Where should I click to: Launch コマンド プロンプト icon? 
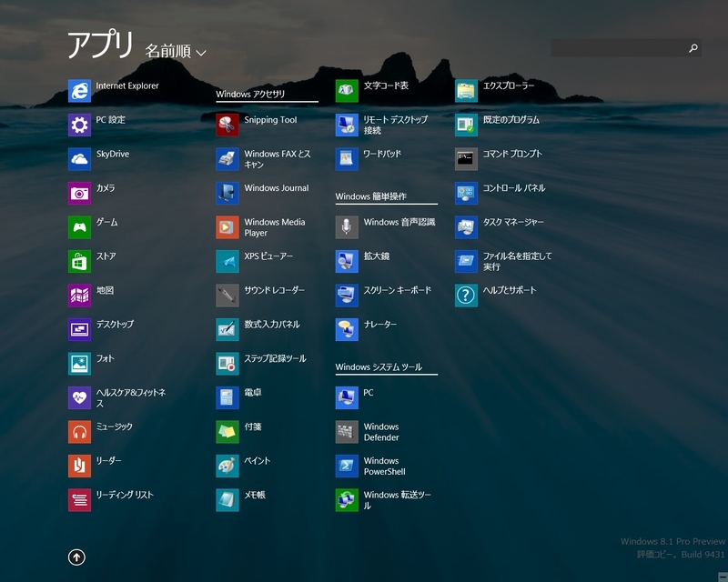coord(466,159)
